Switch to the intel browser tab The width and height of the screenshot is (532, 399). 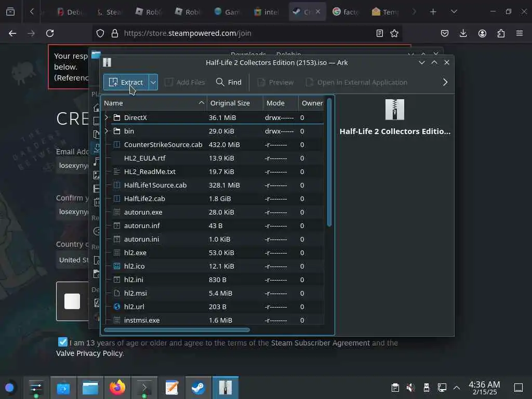(267, 12)
